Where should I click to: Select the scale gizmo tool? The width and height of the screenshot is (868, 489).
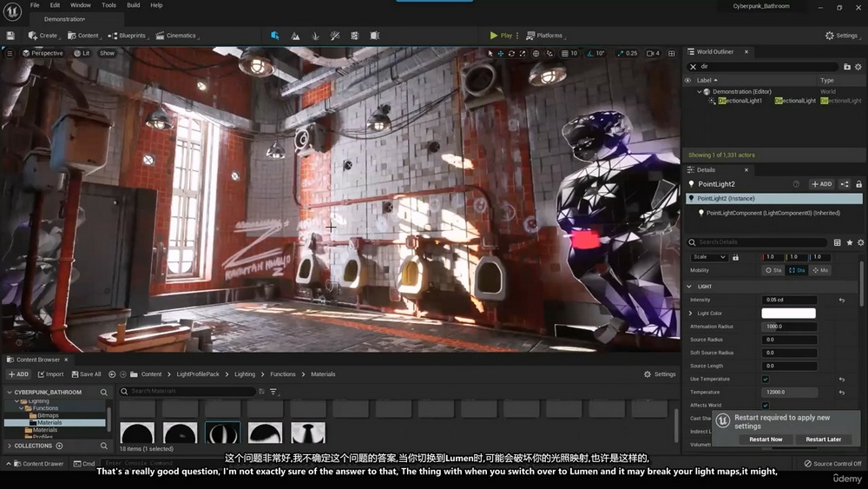tap(522, 53)
